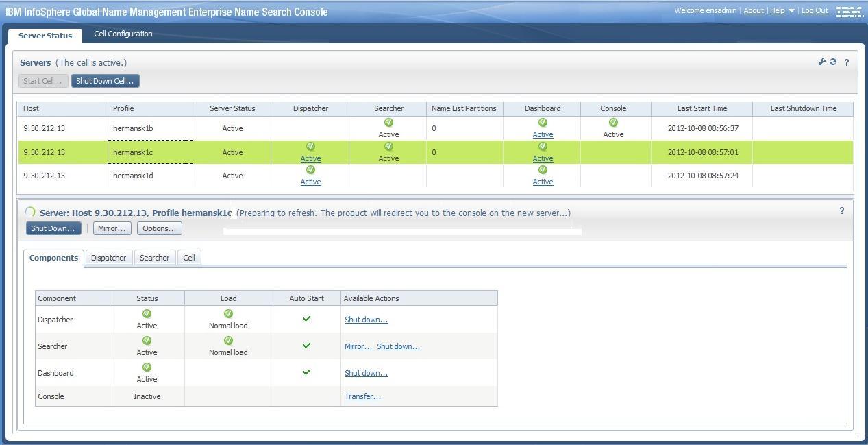Click the Dashboard Active status icon in Components table
868x445 pixels.
point(146,367)
